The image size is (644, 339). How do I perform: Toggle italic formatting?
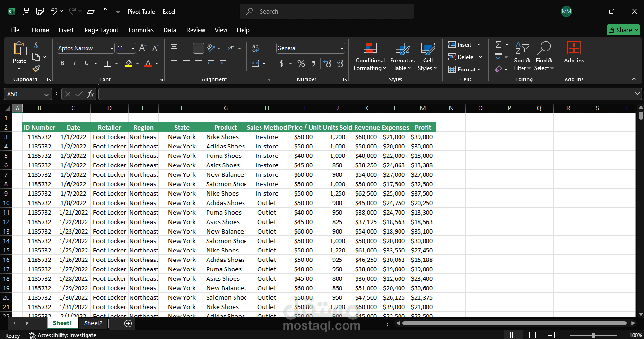pos(74,63)
